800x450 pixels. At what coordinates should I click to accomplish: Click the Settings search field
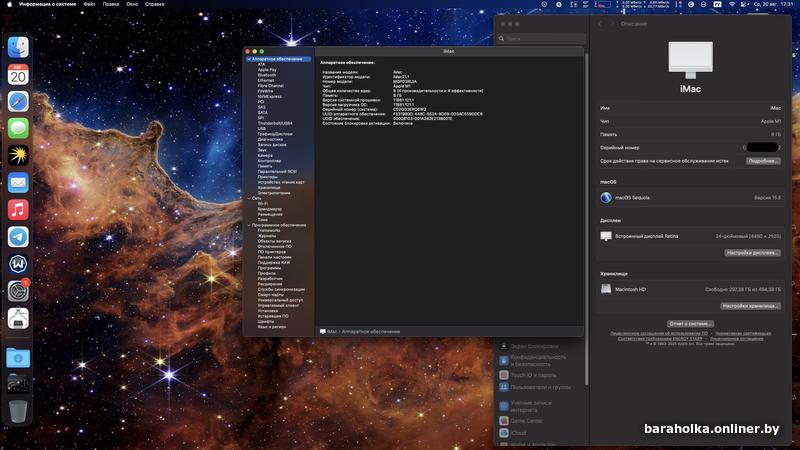541,38
